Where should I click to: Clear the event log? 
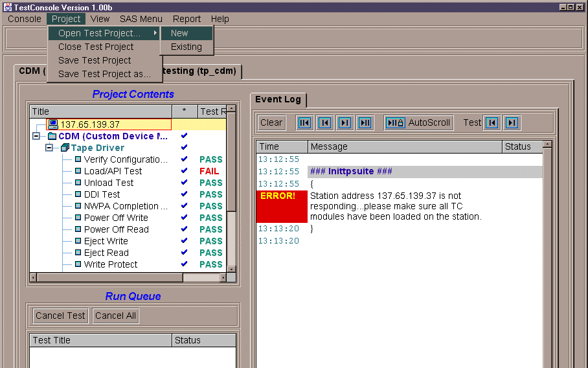coord(271,122)
